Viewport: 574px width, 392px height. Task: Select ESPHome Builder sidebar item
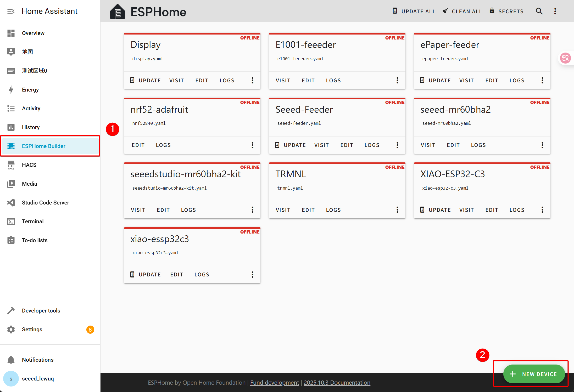pos(43,146)
